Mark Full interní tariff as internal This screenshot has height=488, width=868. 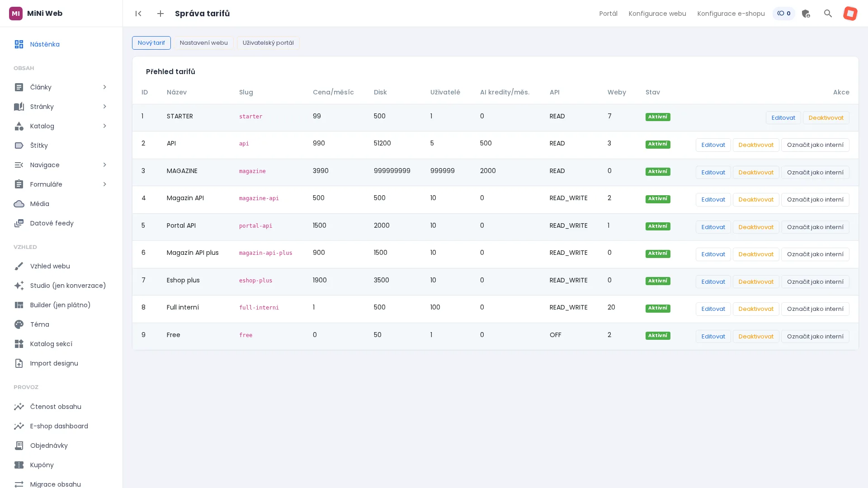815,309
